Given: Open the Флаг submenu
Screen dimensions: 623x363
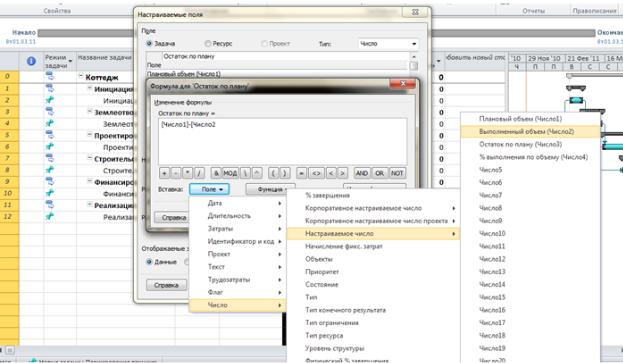Looking at the screenshot, I should (x=237, y=292).
